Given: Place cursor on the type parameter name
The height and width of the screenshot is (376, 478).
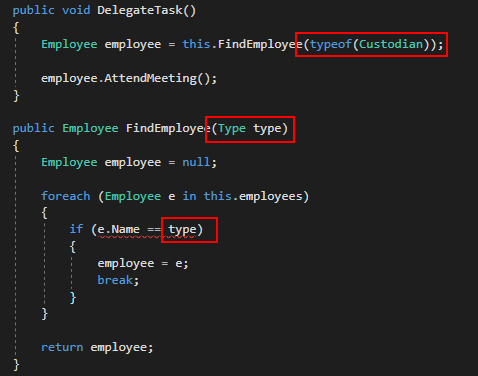Looking at the screenshot, I should pos(267,129).
